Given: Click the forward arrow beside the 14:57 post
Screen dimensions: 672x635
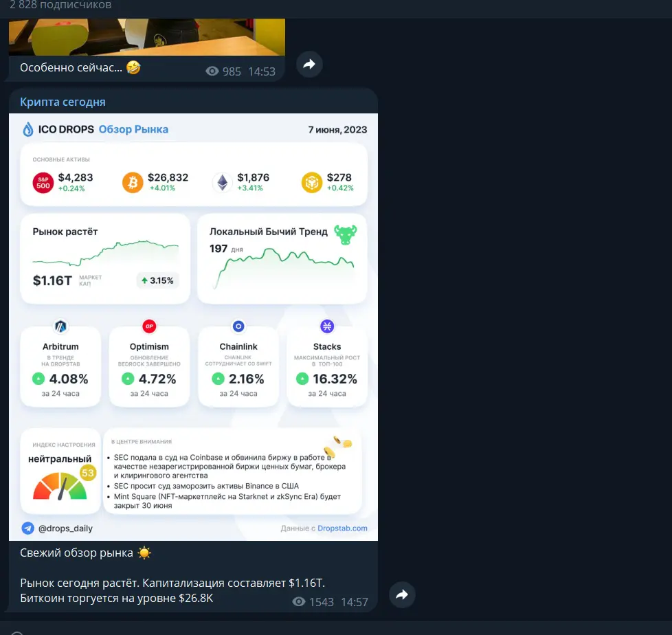Looking at the screenshot, I should (x=402, y=594).
